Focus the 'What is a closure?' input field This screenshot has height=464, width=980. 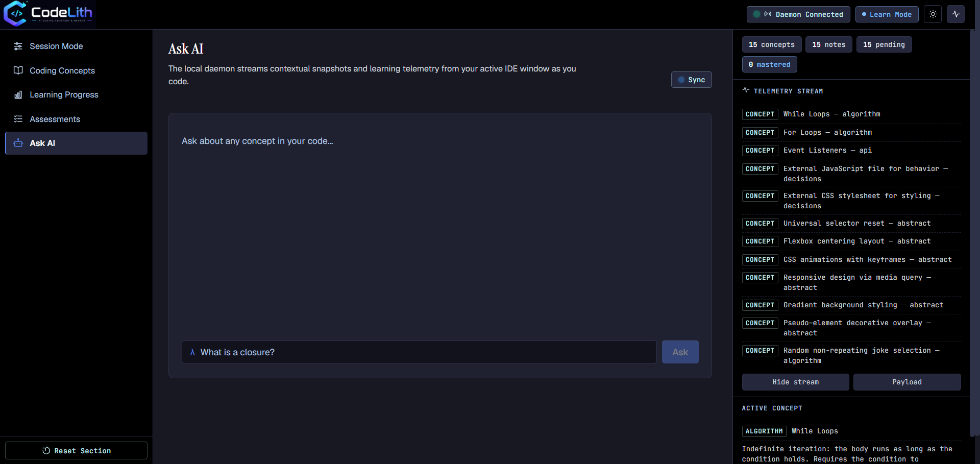click(x=419, y=352)
